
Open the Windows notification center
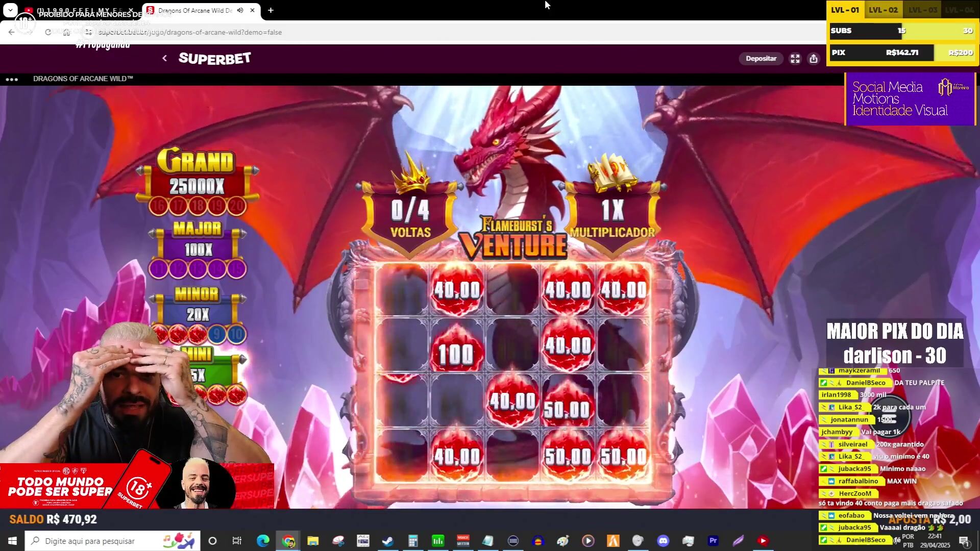964,541
